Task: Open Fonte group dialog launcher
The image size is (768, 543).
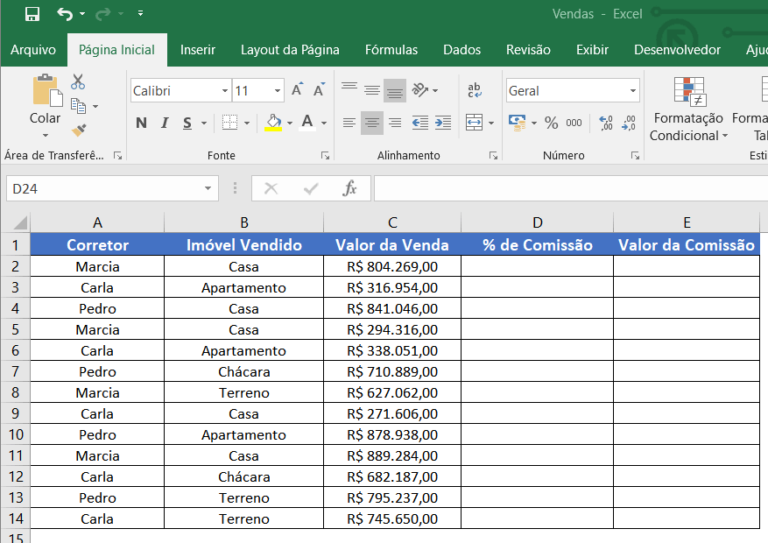Action: coord(325,156)
